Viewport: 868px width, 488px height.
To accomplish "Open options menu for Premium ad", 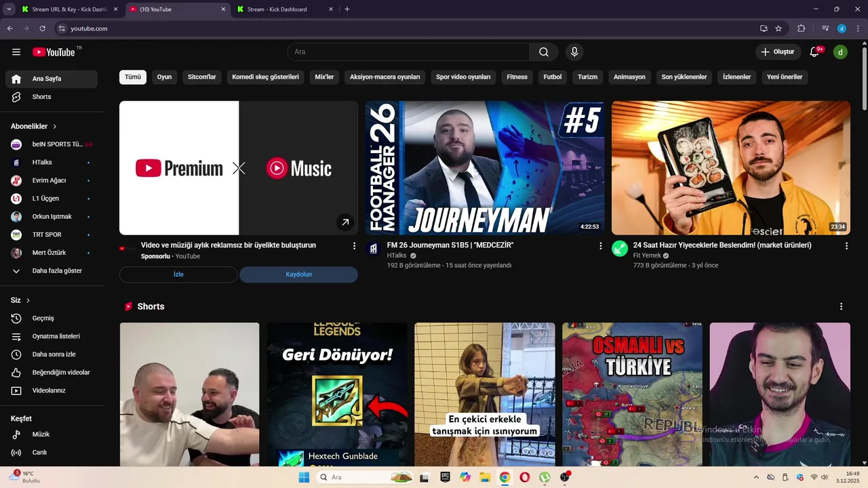I will (x=354, y=246).
